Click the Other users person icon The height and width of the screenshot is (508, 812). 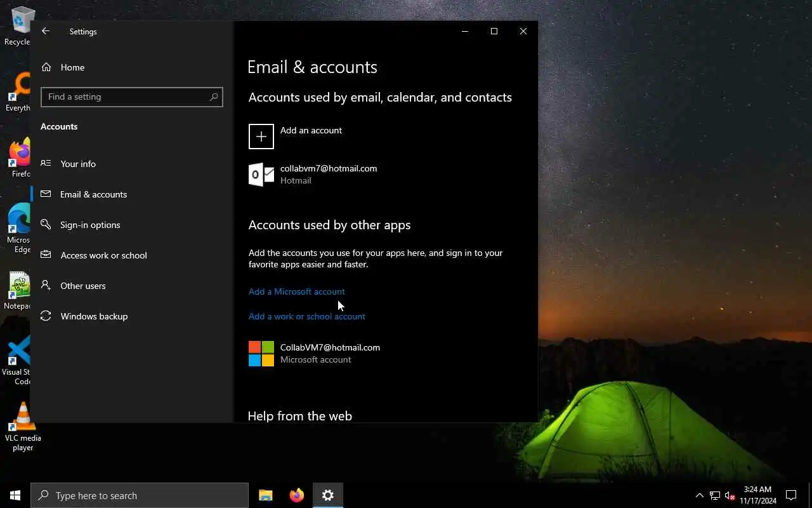click(46, 285)
